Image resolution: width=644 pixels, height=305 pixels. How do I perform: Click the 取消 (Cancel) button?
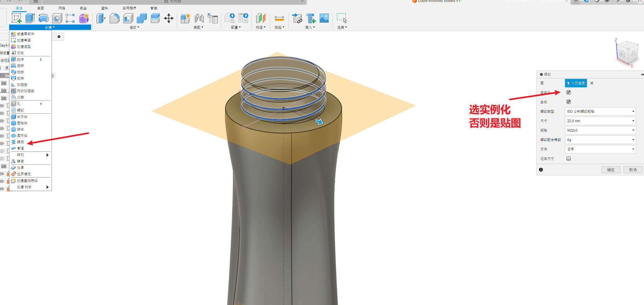coord(633,170)
